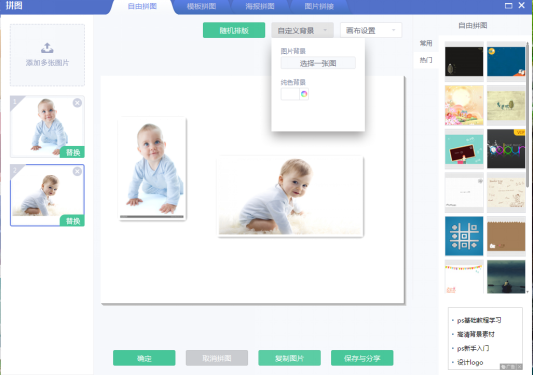Select the second baby thumbnail in left list
The height and width of the screenshot is (375, 533).
click(x=47, y=195)
